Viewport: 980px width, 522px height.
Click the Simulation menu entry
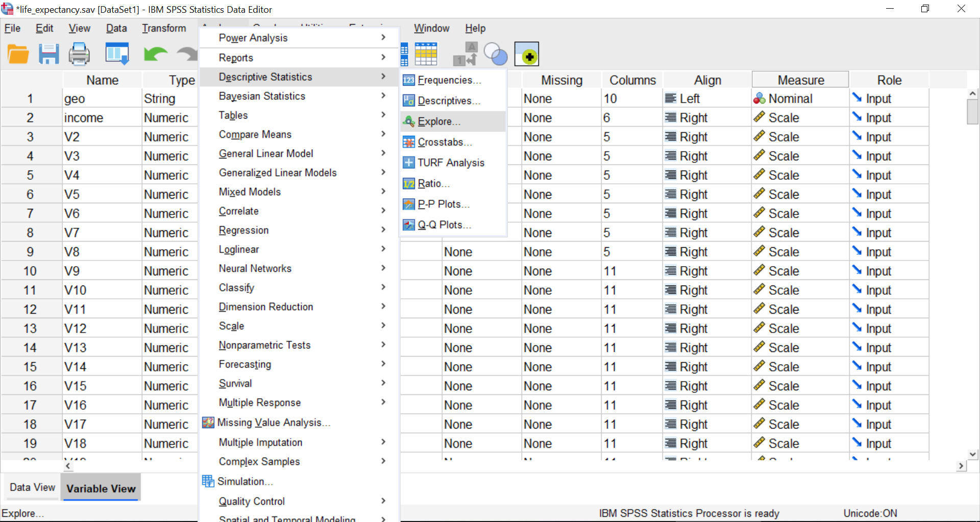tap(298, 481)
